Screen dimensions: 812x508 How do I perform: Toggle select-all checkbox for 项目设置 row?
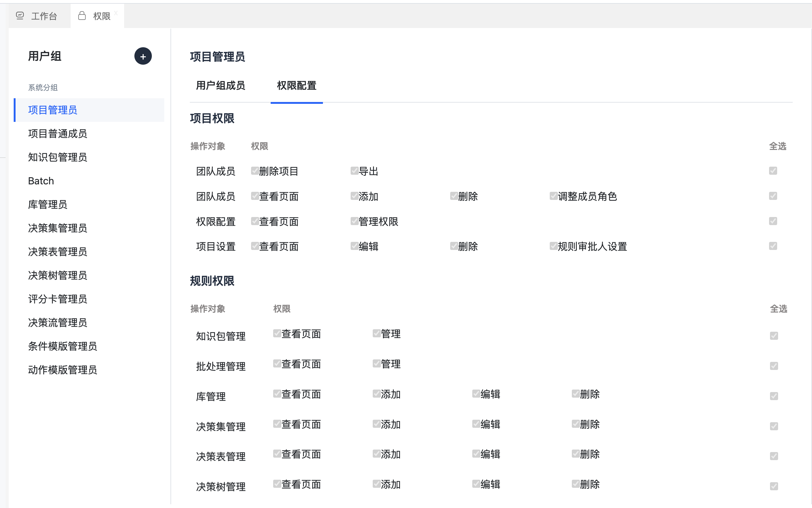click(x=773, y=246)
